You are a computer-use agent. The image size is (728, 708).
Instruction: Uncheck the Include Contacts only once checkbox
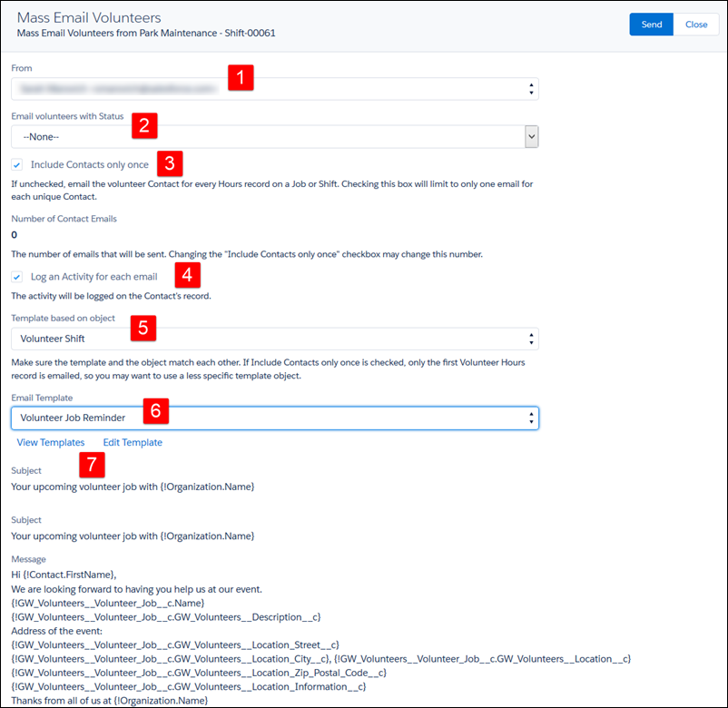[x=17, y=165]
